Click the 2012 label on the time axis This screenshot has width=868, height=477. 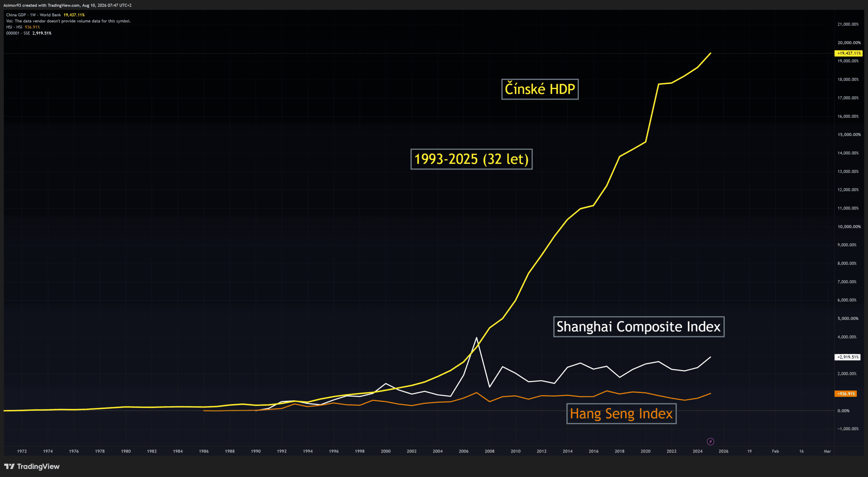[x=541, y=451]
